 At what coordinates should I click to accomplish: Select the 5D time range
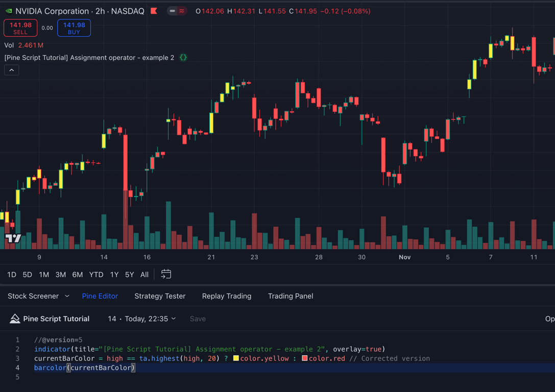point(27,275)
